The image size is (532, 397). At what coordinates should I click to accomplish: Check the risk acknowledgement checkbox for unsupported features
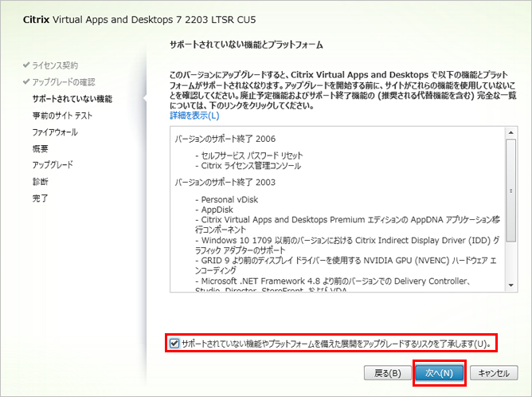pyautogui.click(x=174, y=344)
